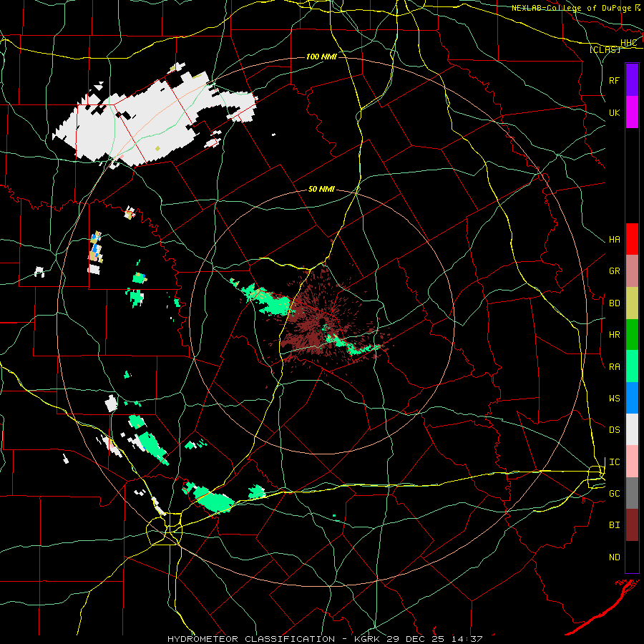
Task: Click the brown BI legend swatch
Action: pyautogui.click(x=632, y=525)
